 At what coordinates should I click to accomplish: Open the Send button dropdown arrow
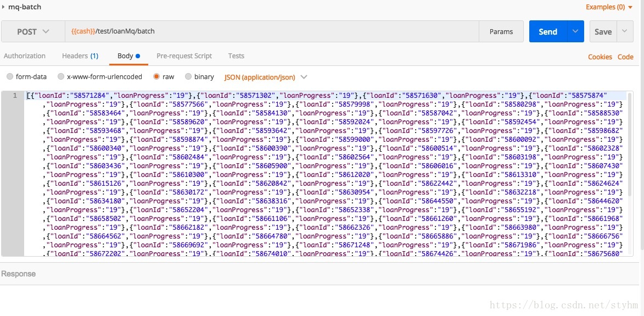[575, 32]
